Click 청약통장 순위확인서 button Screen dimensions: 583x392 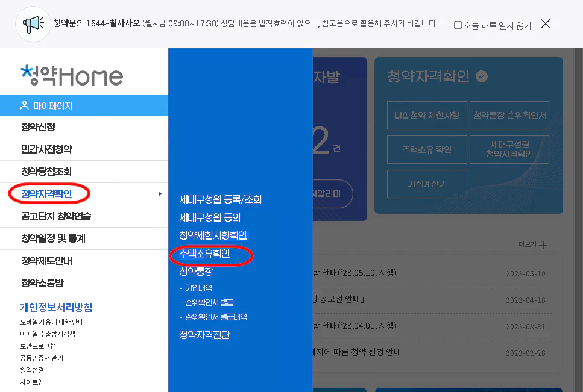(x=509, y=116)
